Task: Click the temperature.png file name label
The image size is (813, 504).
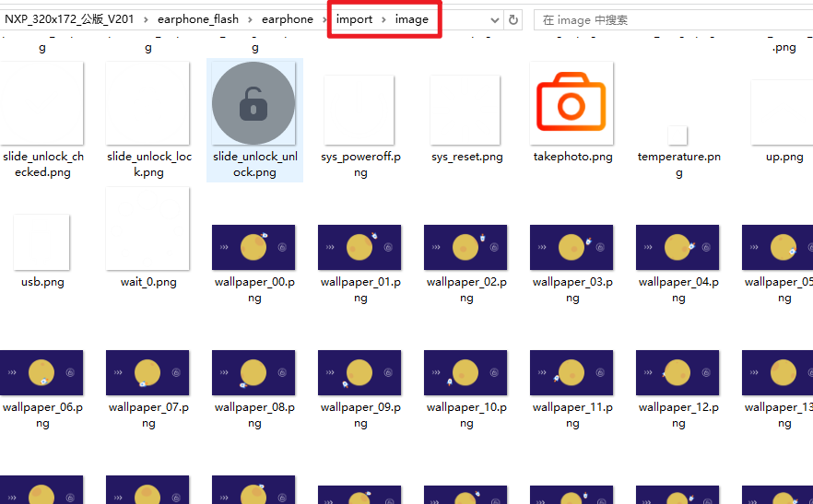Action: (678, 164)
